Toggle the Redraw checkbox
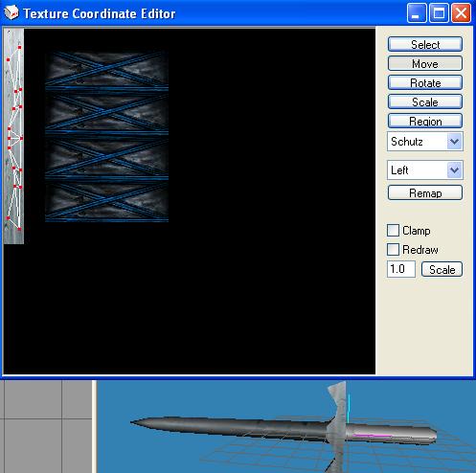This screenshot has height=473, width=476. pos(393,249)
